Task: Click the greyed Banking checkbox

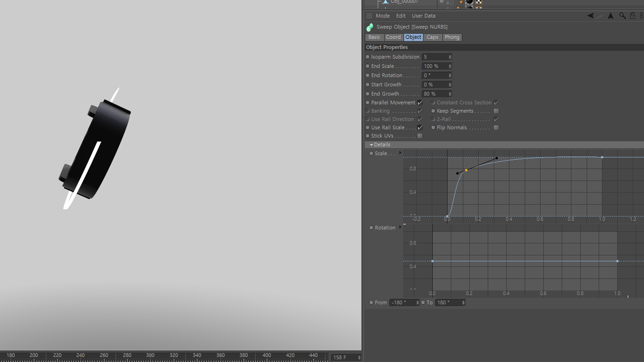Action: 420,111
